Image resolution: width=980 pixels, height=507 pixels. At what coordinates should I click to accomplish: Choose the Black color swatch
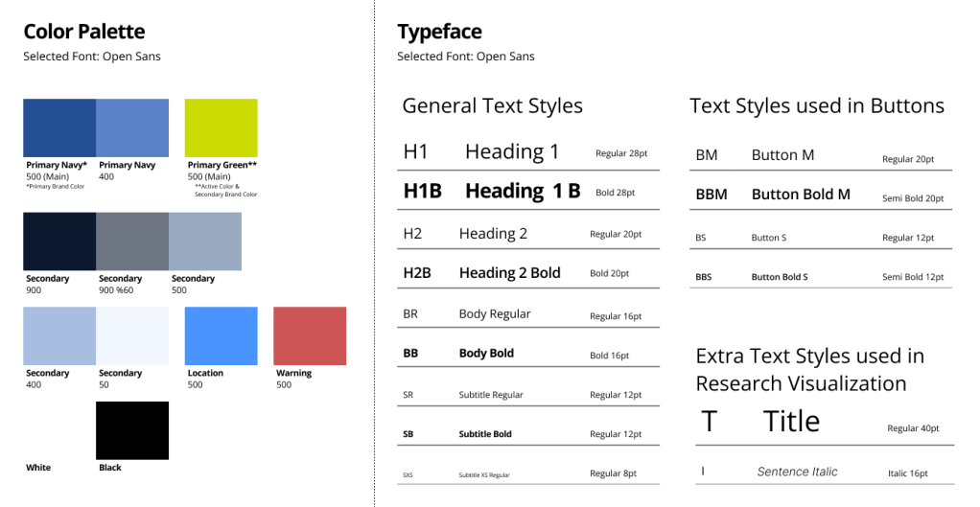[132, 430]
